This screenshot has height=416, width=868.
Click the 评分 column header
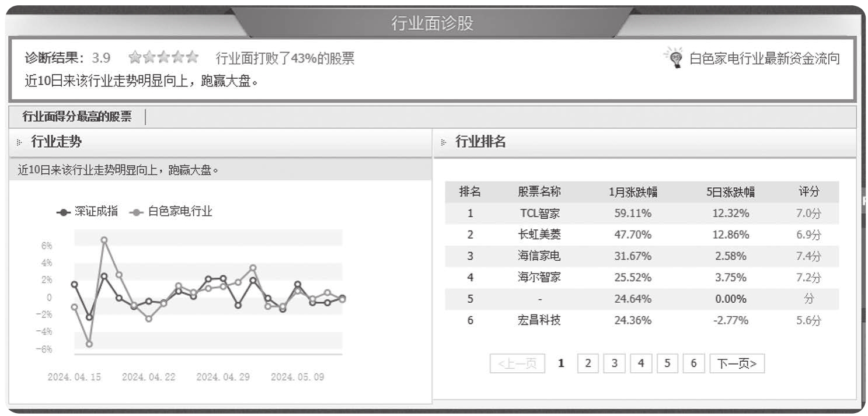808,191
